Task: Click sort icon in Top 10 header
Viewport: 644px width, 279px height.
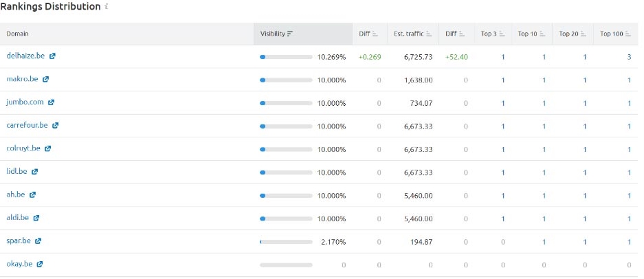Action: click(542, 34)
